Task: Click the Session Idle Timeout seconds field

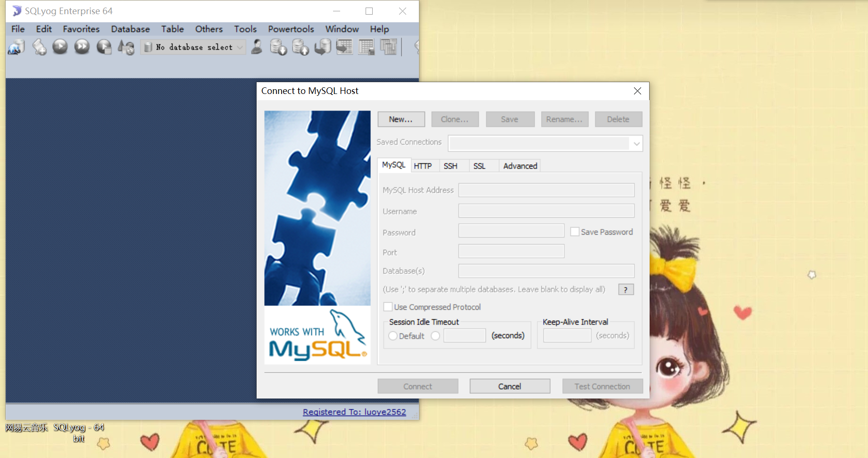Action: [x=465, y=335]
